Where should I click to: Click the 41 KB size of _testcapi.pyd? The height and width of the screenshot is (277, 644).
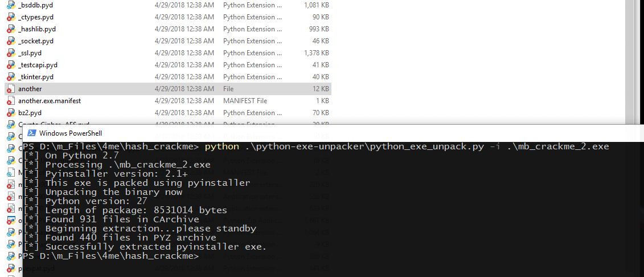tap(321, 65)
